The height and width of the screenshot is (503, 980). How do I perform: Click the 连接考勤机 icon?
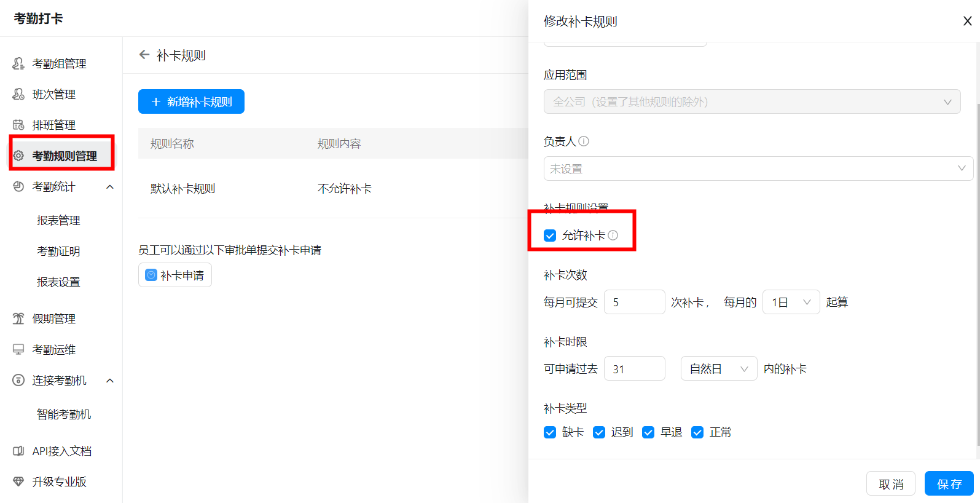coord(18,380)
